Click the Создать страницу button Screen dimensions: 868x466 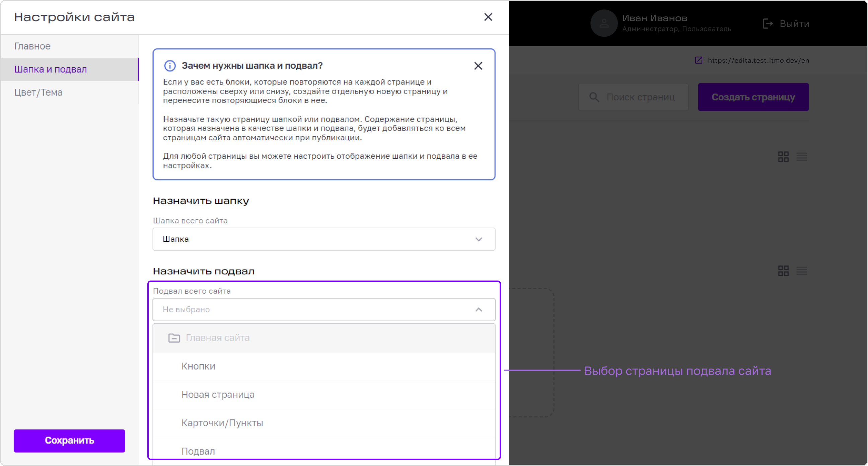click(x=753, y=97)
